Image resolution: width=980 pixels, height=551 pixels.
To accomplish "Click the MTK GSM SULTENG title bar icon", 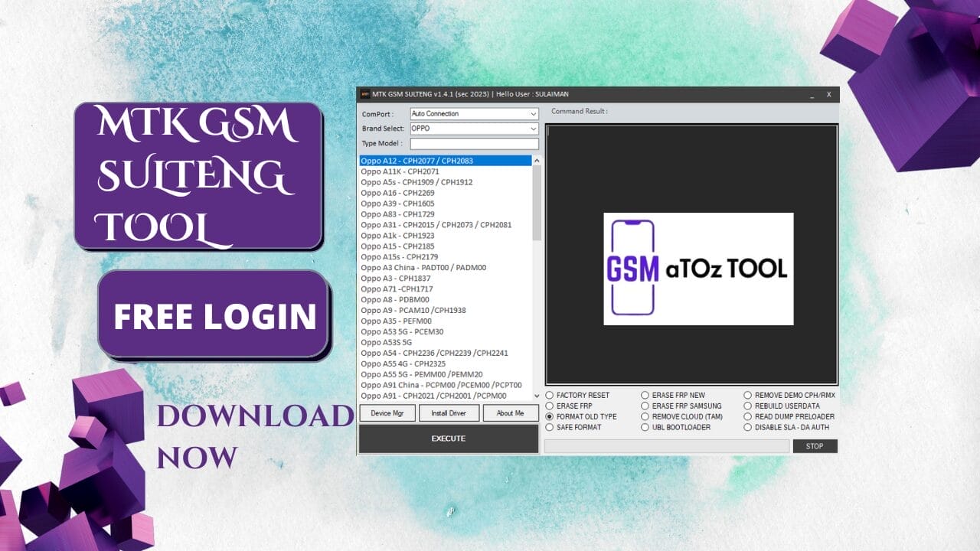I will (x=365, y=94).
